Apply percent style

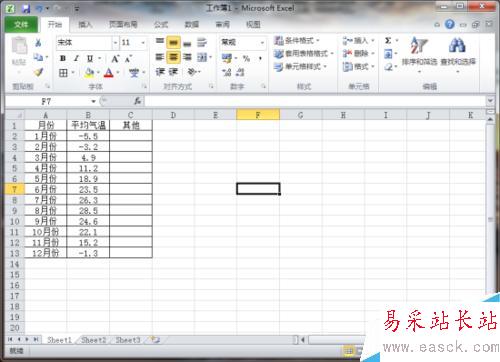pos(246,59)
